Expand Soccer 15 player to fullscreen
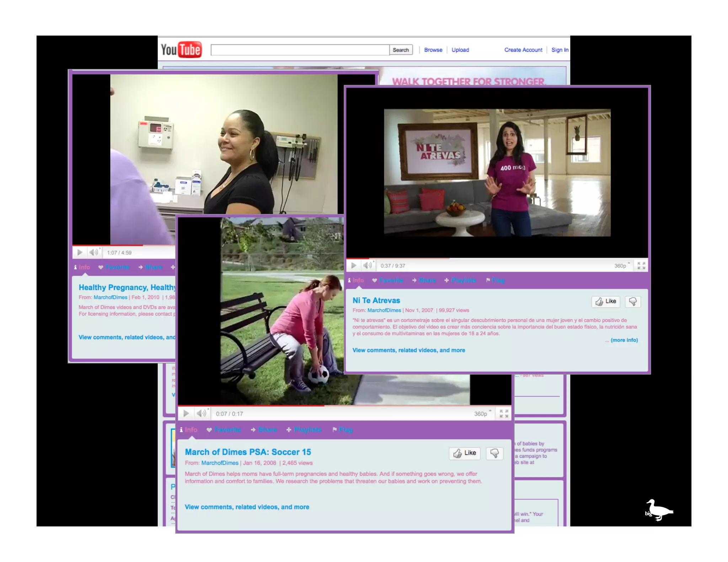The image size is (728, 562). point(504,414)
